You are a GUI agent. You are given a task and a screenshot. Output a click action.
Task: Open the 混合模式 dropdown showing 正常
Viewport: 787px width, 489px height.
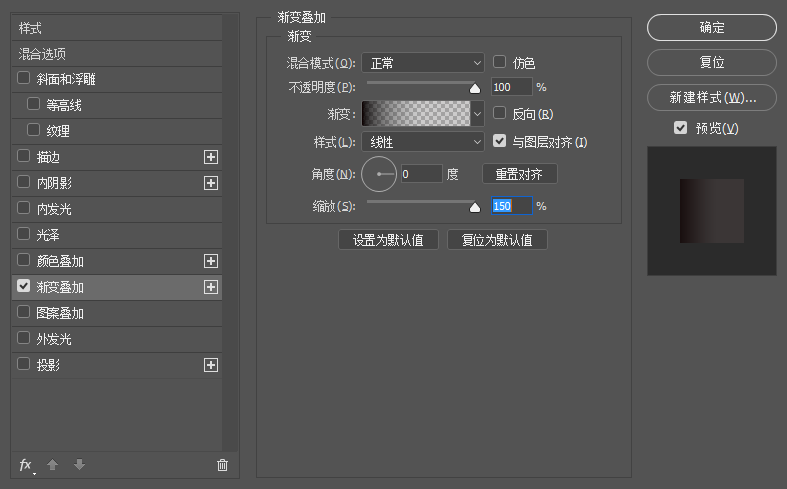point(423,63)
